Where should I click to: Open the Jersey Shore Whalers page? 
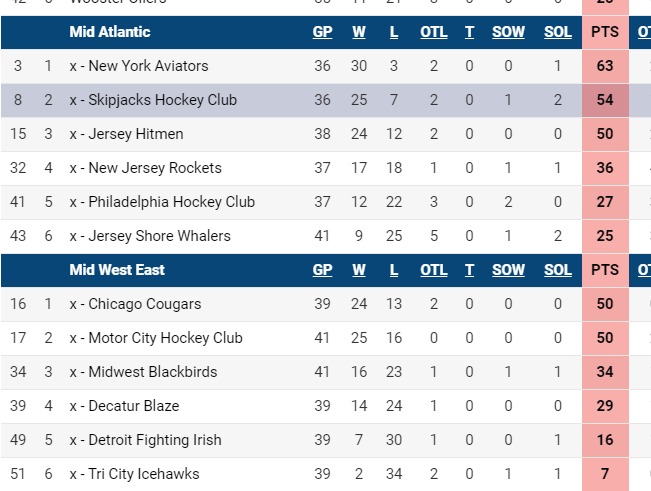(159, 236)
